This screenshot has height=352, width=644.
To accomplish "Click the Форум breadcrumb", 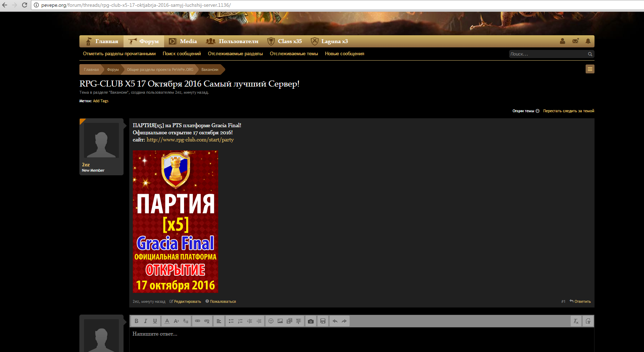I will (113, 69).
